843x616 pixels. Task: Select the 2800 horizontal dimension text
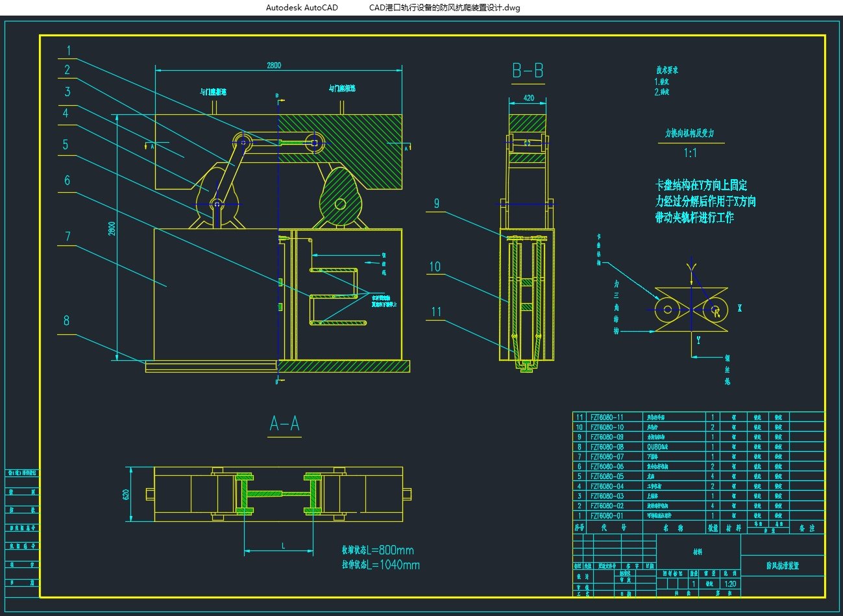click(274, 66)
